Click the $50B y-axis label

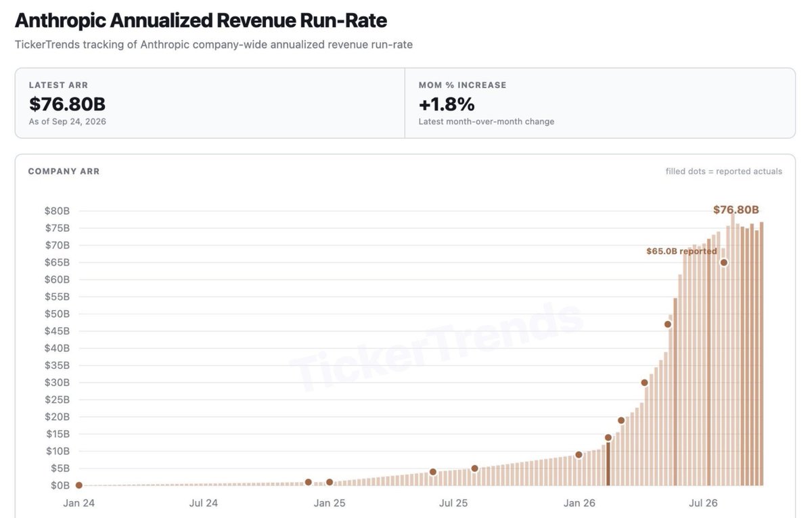57,314
